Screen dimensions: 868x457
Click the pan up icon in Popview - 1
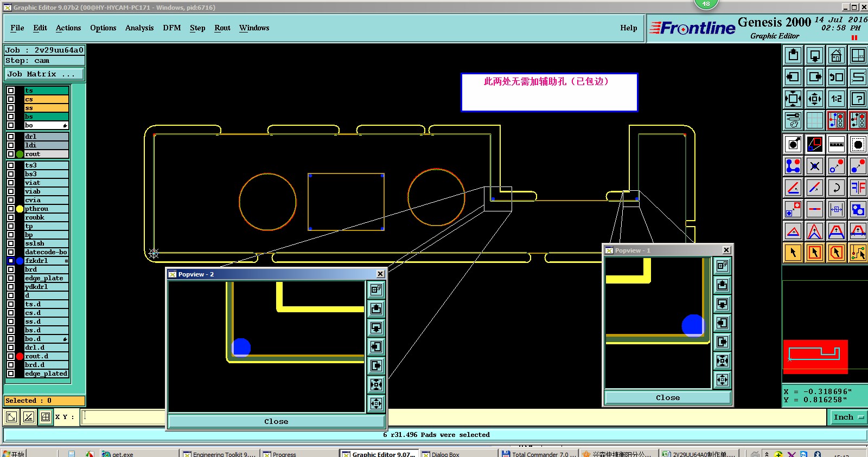click(722, 285)
